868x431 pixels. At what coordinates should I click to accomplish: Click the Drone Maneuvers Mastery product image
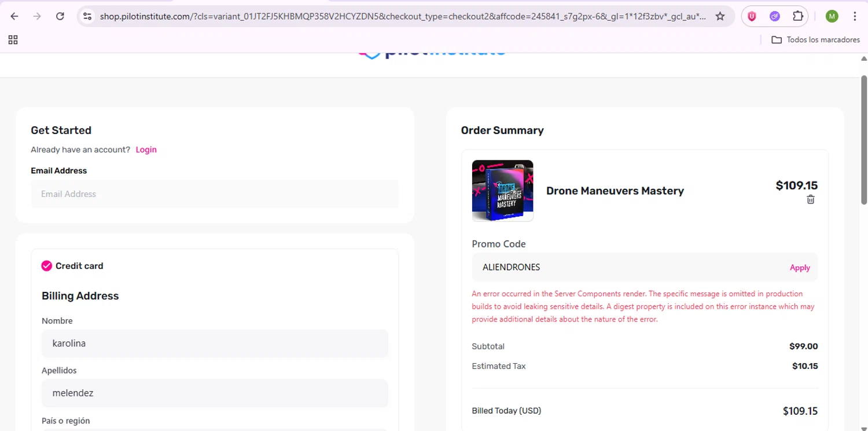pos(502,191)
